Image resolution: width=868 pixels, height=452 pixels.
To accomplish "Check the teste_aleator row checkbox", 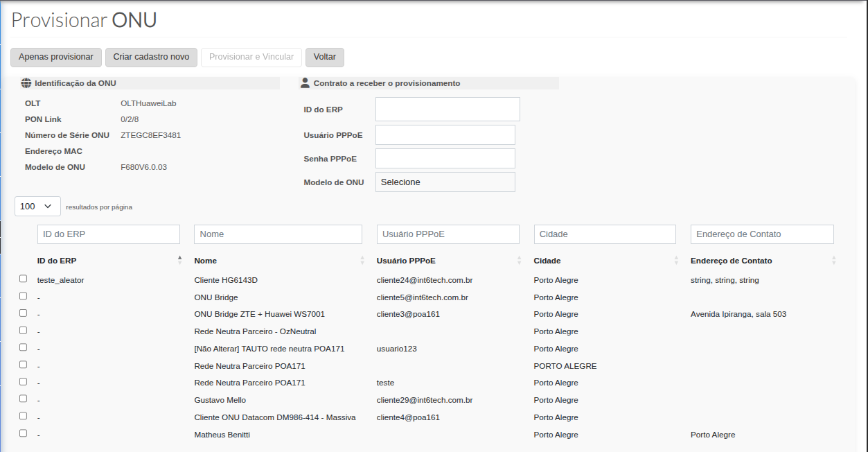I will [24, 279].
